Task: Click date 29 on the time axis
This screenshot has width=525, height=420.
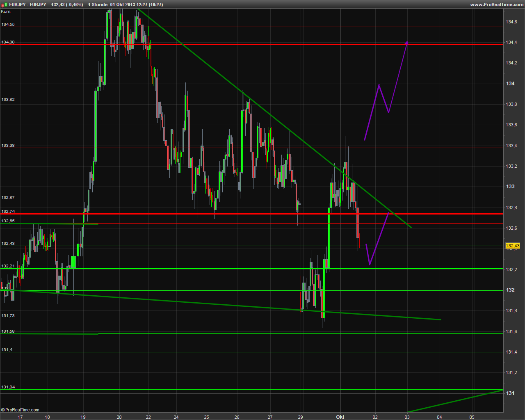Action: click(301, 417)
